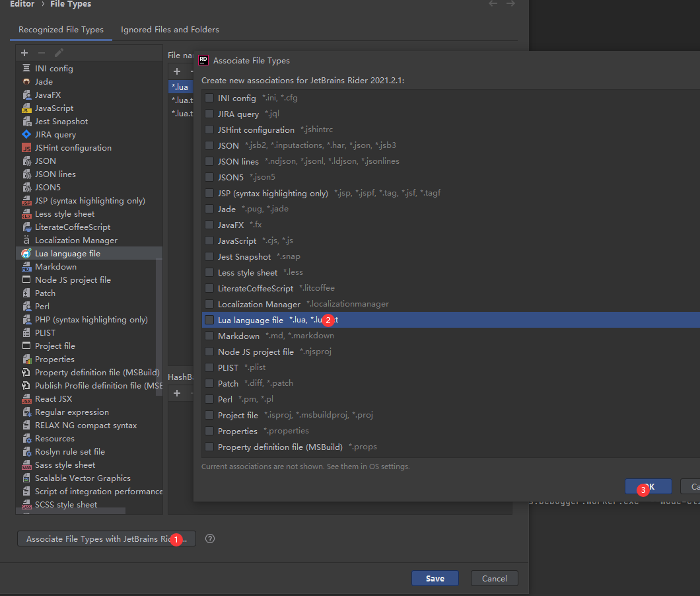The width and height of the screenshot is (700, 596).
Task: Click the Node JS project file row in dialog
Action: pos(451,352)
